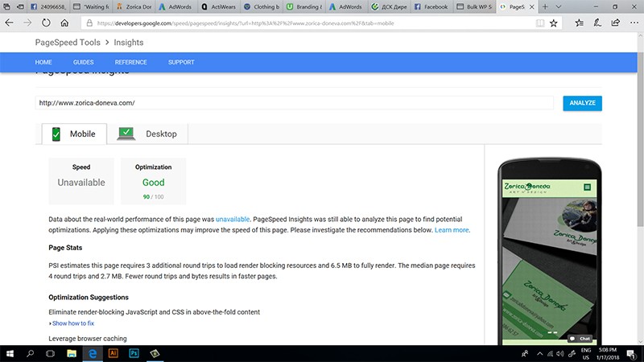Open File Explorer from the taskbar
644x362 pixels.
[72, 353]
